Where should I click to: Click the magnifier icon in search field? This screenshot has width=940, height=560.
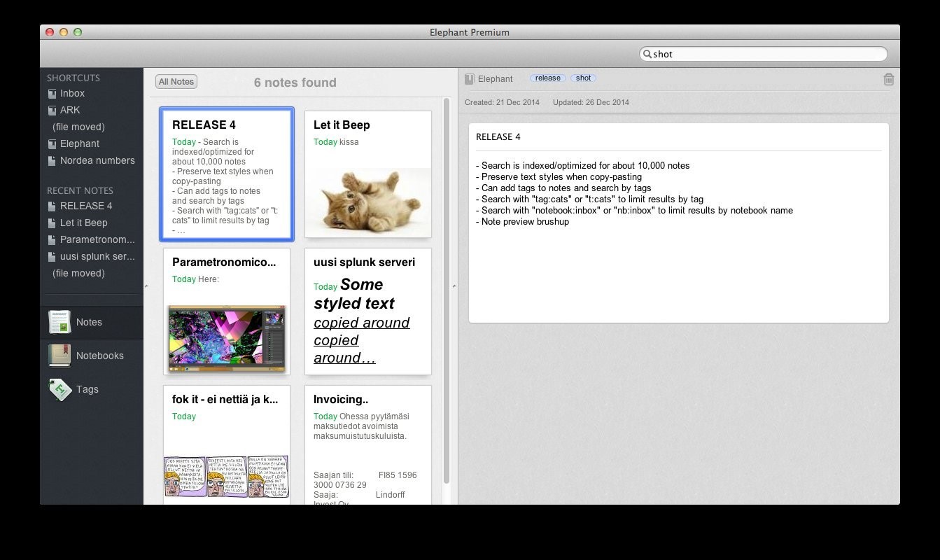click(647, 54)
